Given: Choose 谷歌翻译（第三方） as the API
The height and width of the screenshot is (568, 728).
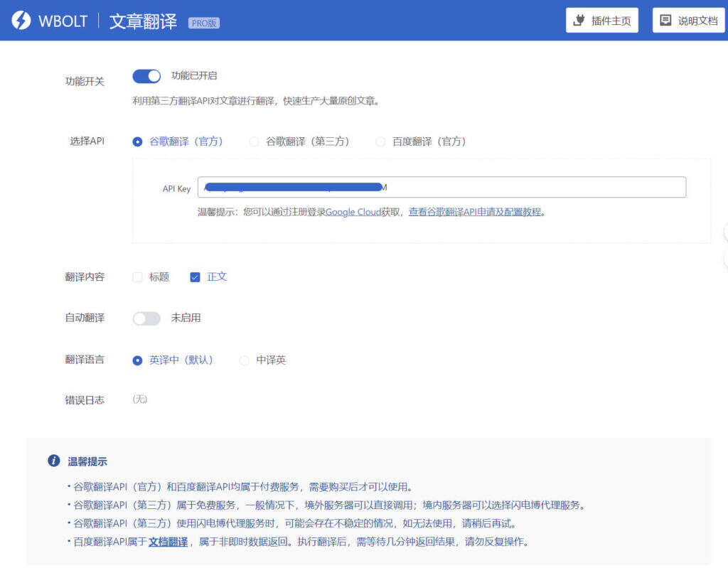Looking at the screenshot, I should click(254, 141).
